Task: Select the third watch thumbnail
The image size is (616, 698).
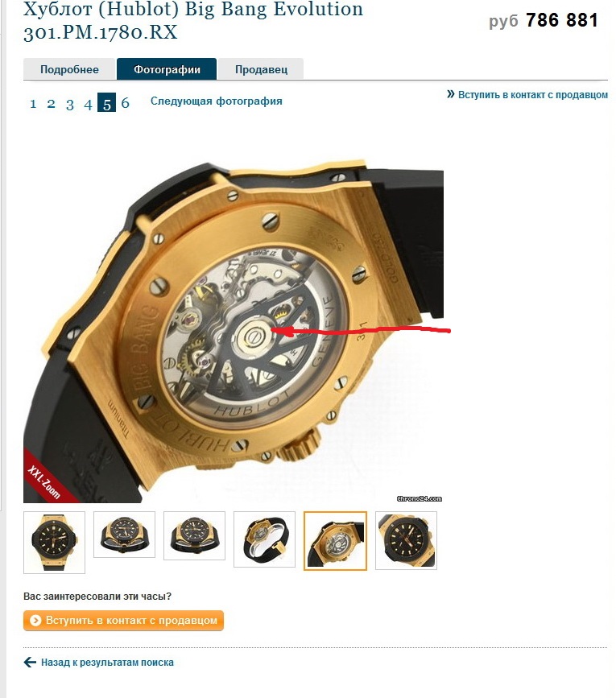Action: coord(195,535)
